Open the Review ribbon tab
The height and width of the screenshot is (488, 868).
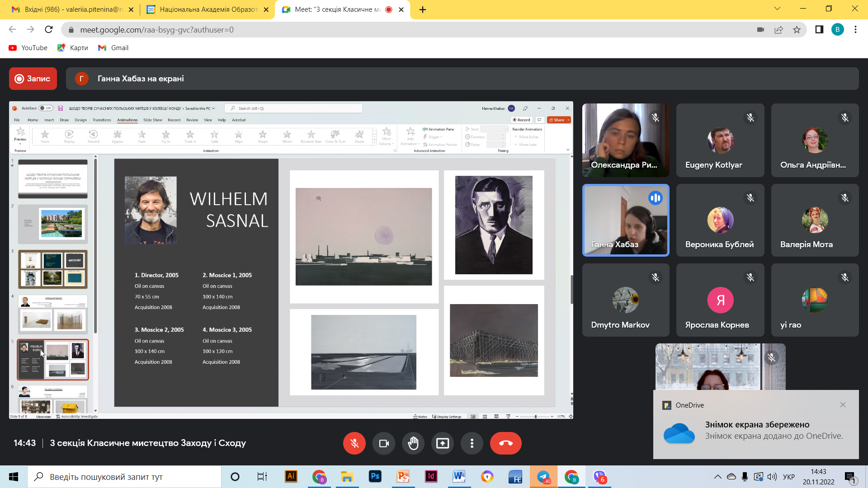coord(192,120)
